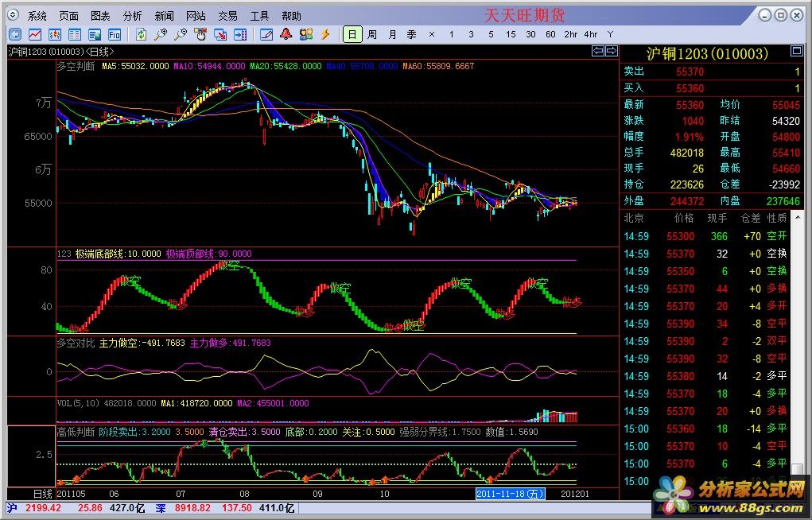Screen dimensions: 812x520
Task: Click the back arrow toolbar icon
Action: (x=16, y=34)
